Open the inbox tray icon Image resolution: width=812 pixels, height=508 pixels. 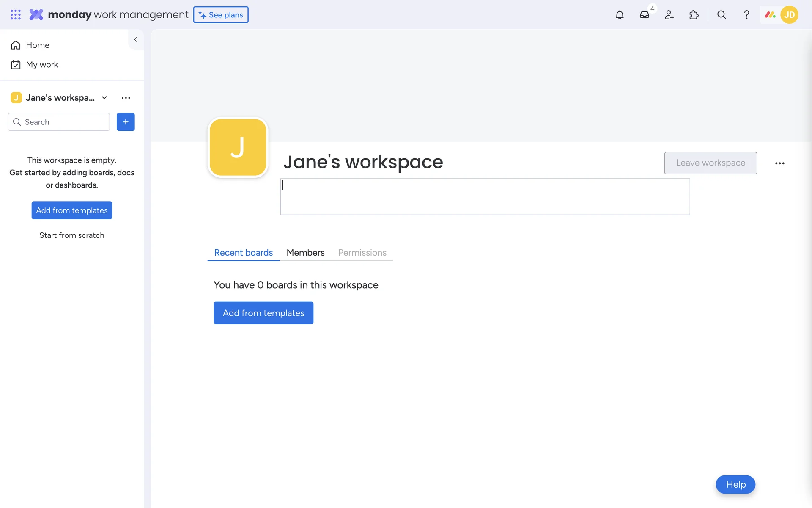644,15
